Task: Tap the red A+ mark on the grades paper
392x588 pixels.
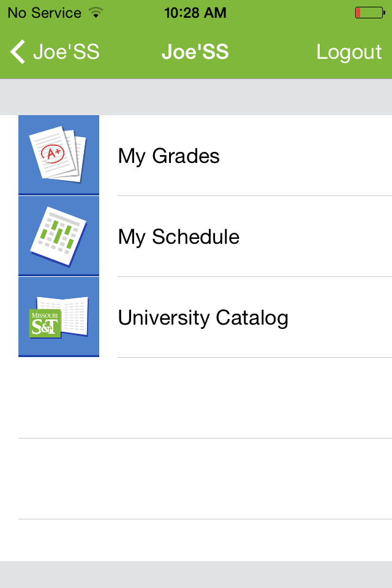Action: pos(53,154)
